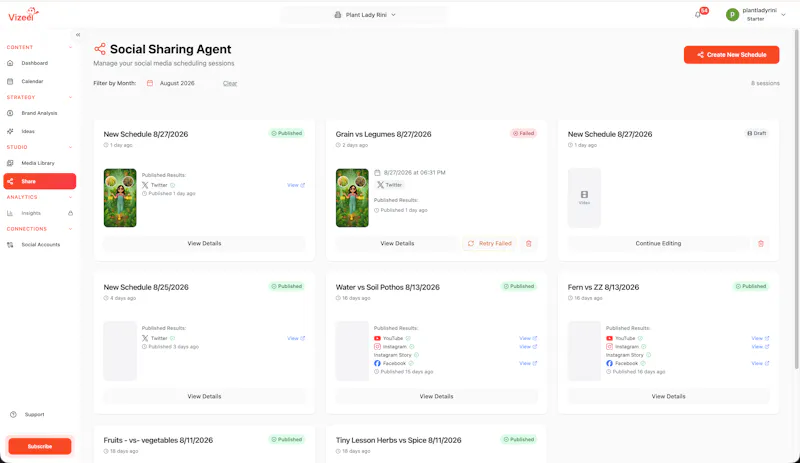
Task: Collapse the CONNECTIONS section
Action: (70, 229)
